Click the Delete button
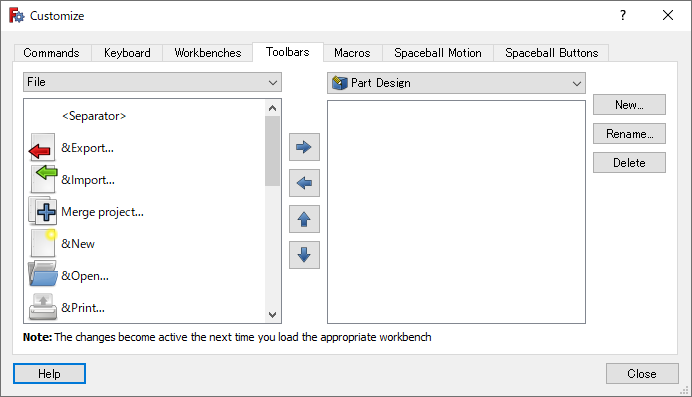692x397 pixels. pyautogui.click(x=629, y=163)
